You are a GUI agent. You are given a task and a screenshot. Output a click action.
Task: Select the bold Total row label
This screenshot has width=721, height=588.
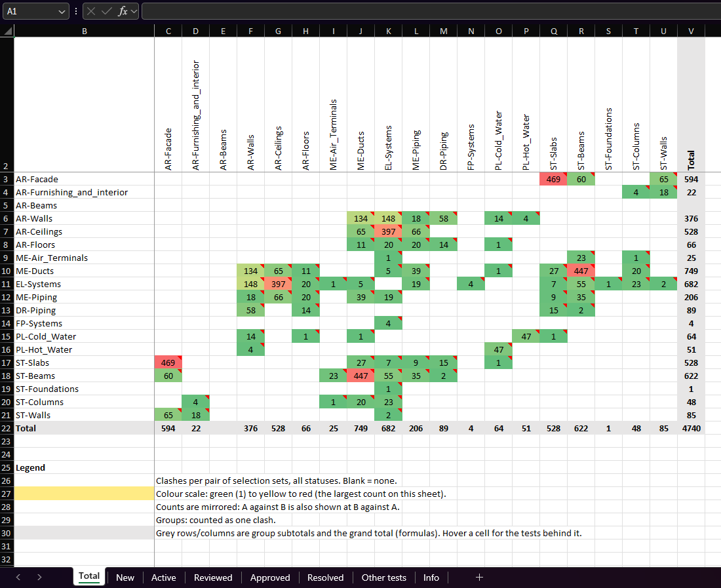coord(84,429)
